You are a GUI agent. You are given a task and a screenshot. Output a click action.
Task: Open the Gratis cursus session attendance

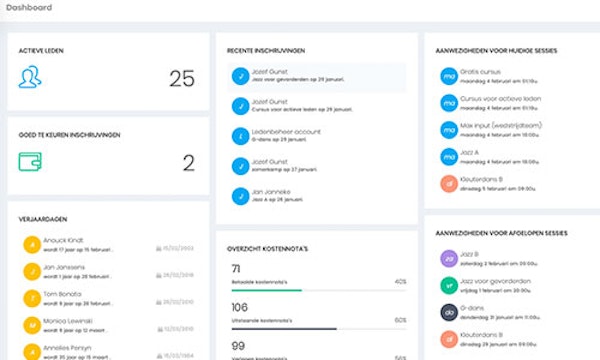[x=480, y=72]
